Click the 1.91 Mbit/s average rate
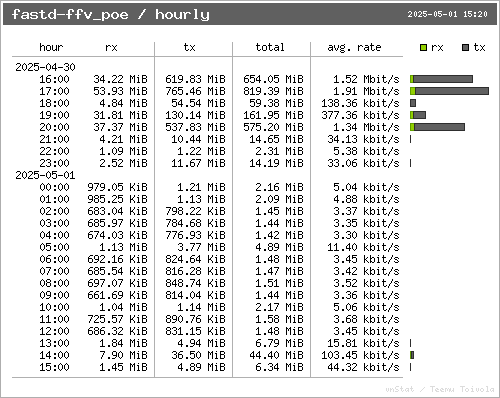Image resolution: width=500 pixels, height=398 pixels. (366, 91)
